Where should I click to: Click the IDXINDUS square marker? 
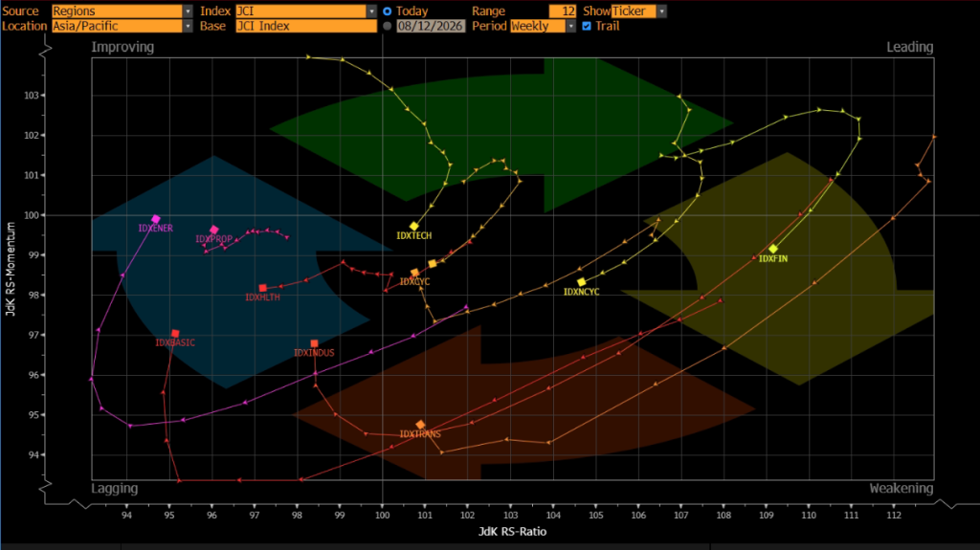point(314,343)
